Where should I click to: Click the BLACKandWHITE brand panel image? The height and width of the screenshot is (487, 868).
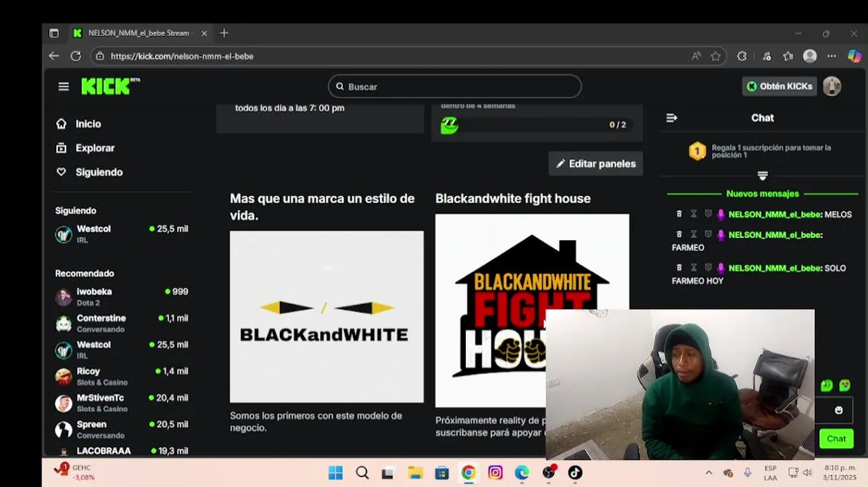pyautogui.click(x=327, y=317)
